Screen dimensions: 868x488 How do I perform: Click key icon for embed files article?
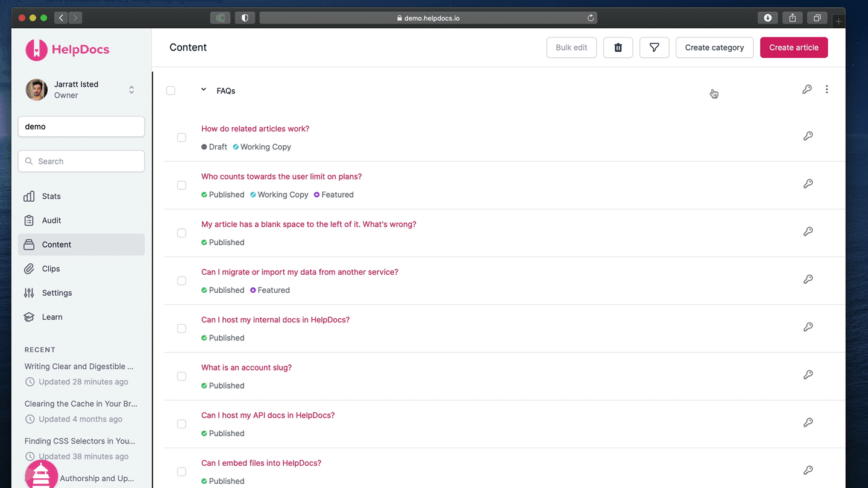pos(808,470)
